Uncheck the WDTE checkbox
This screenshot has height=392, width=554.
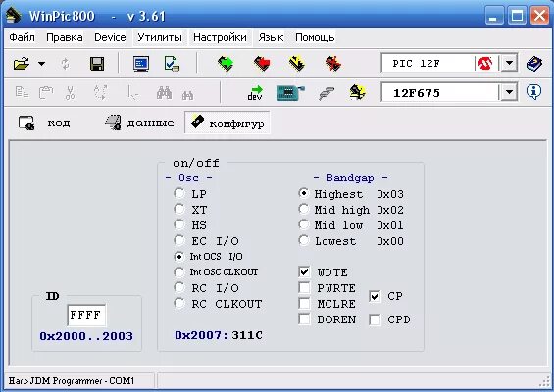click(304, 271)
